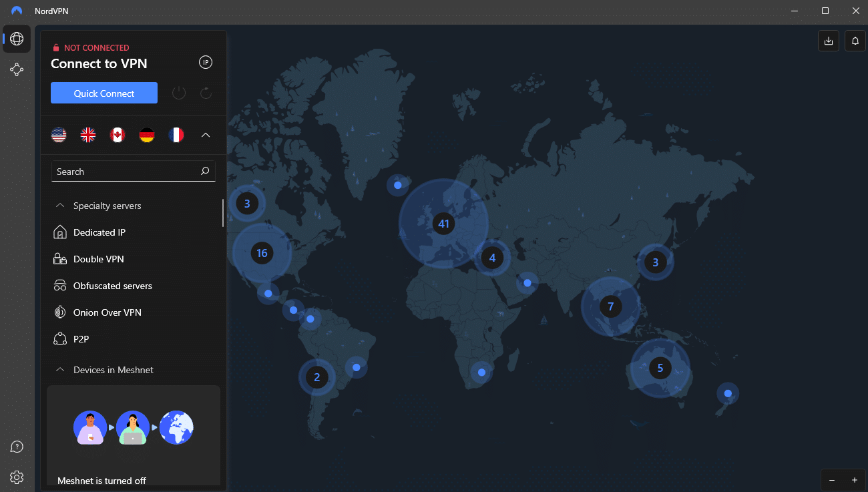Select the Southeast Asia cluster marked 7

coord(610,306)
